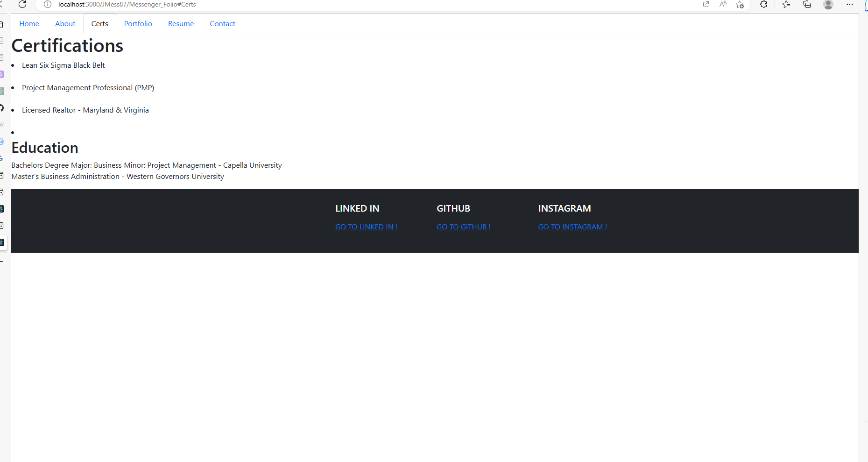Screen dimensions: 868x462
Task: Open the external link sharing icon
Action: (706, 4)
